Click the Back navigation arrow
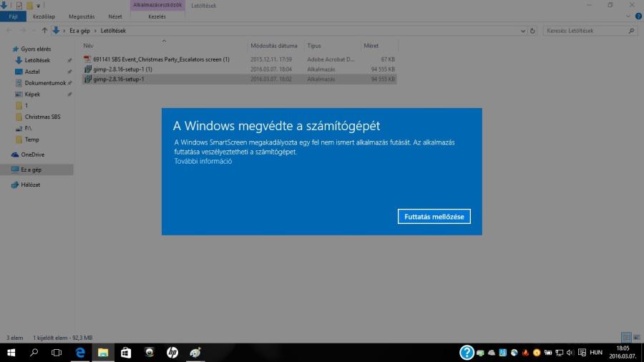The width and height of the screenshot is (644, 362). (x=9, y=30)
